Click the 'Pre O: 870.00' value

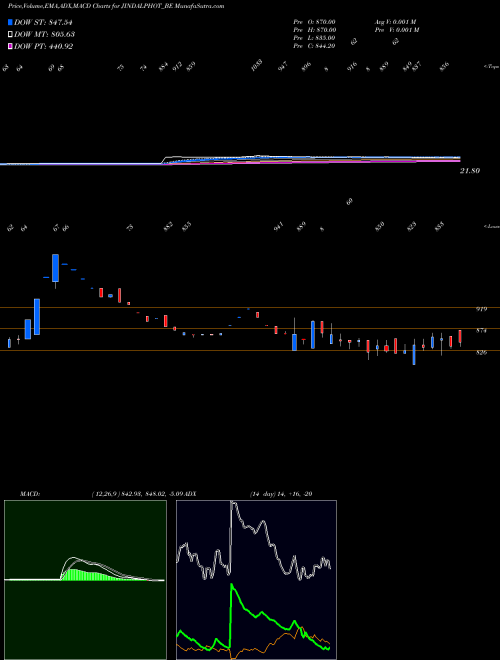click(314, 22)
